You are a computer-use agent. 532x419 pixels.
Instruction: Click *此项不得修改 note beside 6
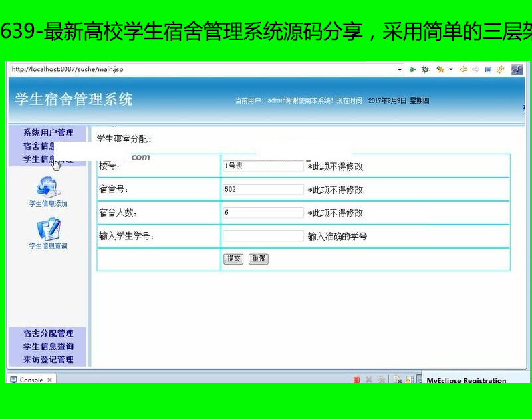coord(335,213)
